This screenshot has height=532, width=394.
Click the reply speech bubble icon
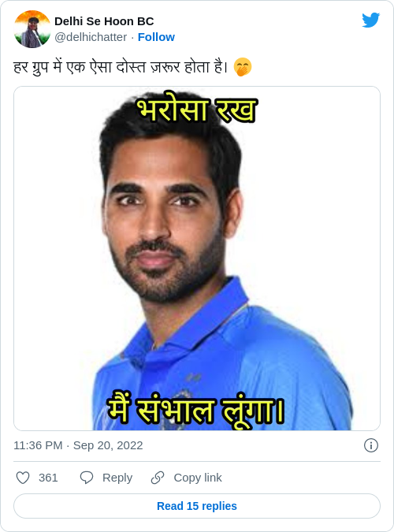86,478
